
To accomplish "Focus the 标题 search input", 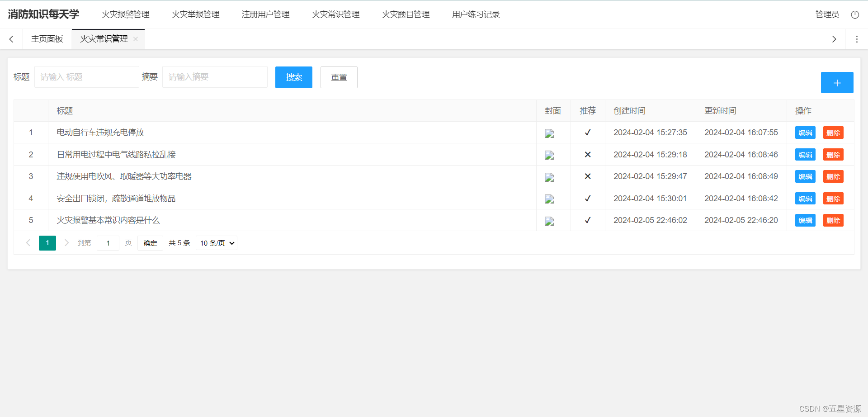I will (87, 77).
